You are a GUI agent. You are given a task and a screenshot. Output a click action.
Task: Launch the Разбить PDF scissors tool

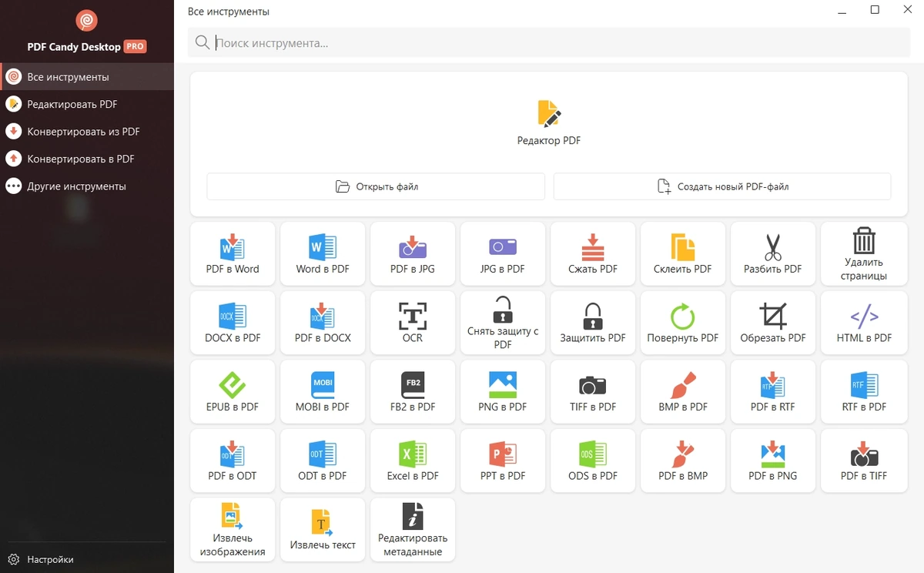(x=773, y=254)
